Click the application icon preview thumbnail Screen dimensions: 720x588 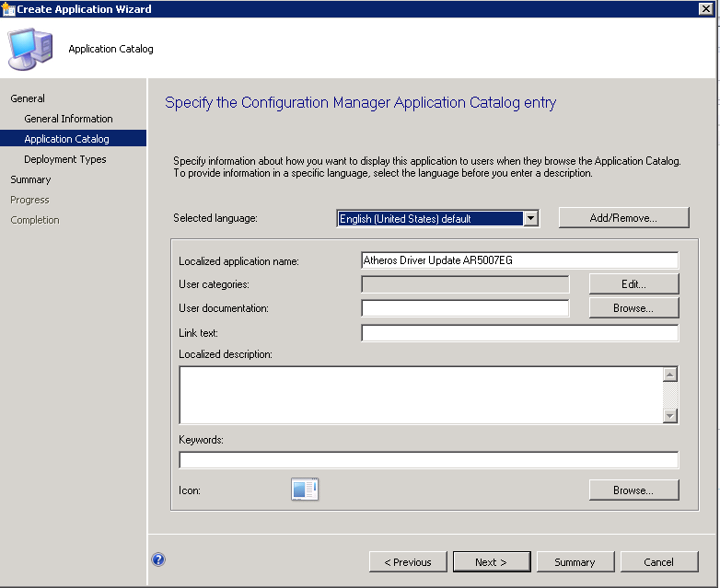point(304,490)
